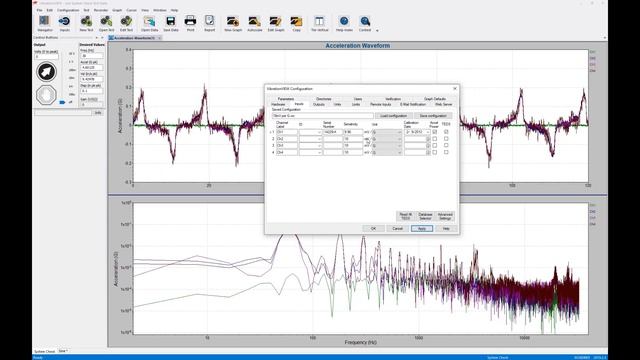This screenshot has height=360, width=640.
Task: Click Apply in the Configuration dialog
Action: 422,229
